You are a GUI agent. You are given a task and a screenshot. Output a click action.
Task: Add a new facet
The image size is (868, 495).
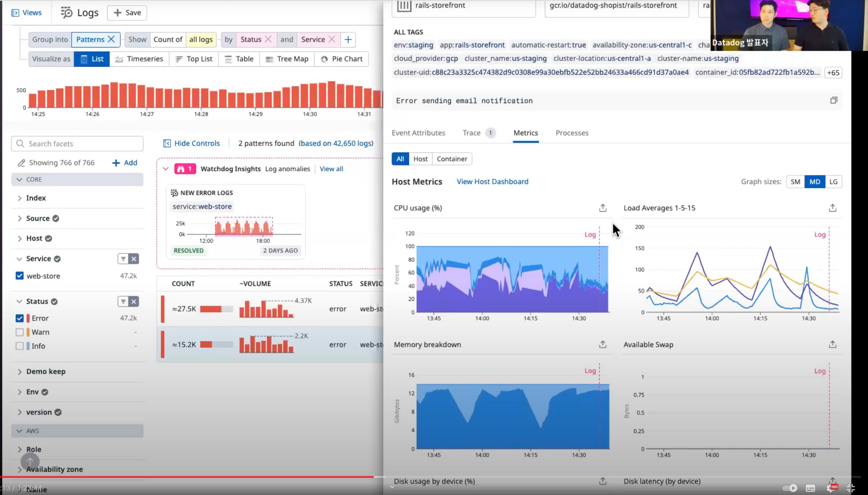point(125,163)
